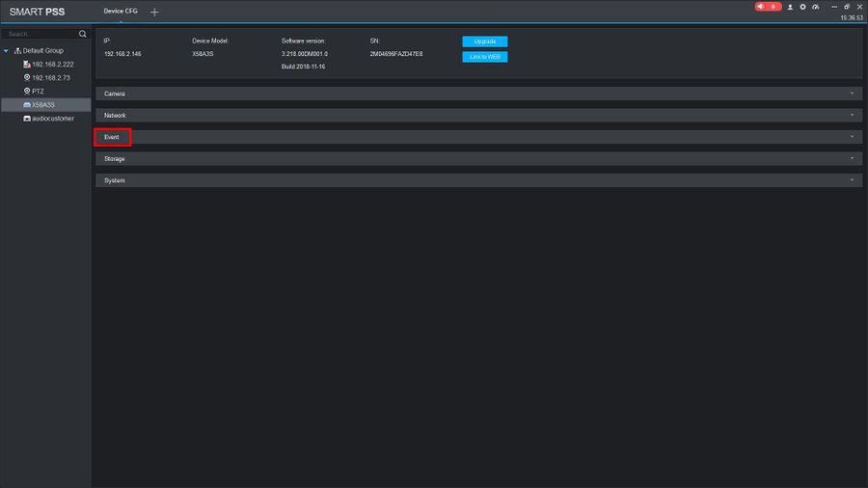
Task: Click the PTZ camera icon
Action: coord(27,91)
